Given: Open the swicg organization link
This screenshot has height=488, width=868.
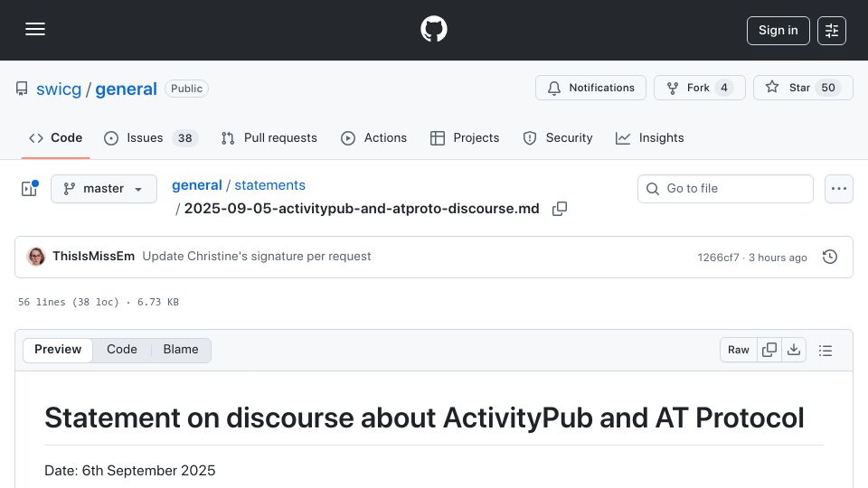Looking at the screenshot, I should point(59,89).
